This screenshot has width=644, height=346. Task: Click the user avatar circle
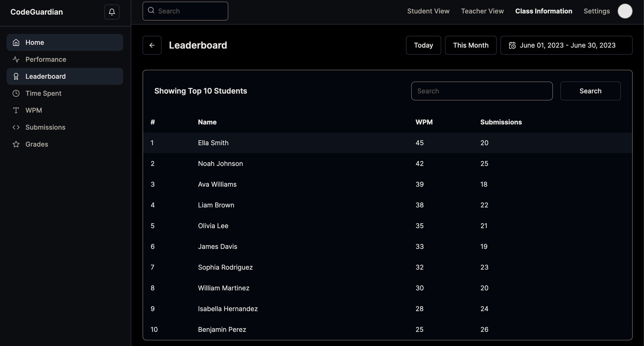[x=625, y=11]
